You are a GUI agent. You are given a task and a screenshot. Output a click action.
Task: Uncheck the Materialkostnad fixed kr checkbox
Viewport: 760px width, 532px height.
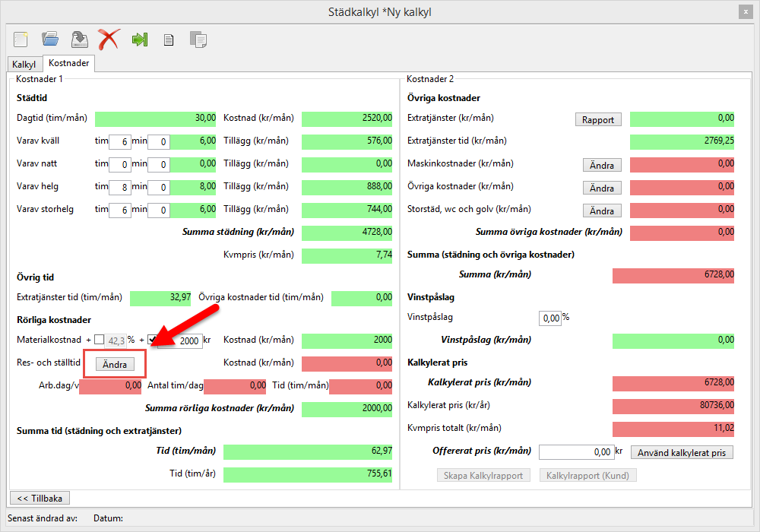coord(152,340)
